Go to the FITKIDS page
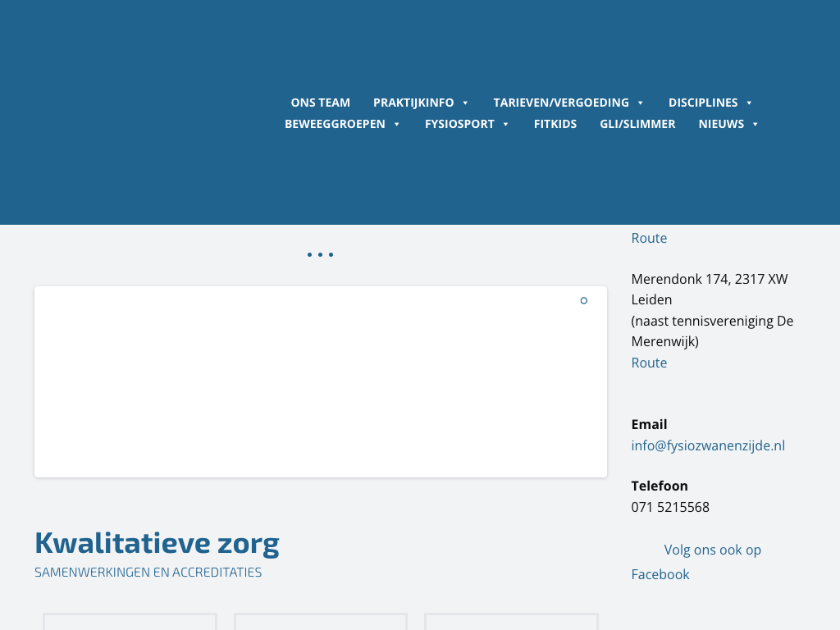 (x=555, y=124)
